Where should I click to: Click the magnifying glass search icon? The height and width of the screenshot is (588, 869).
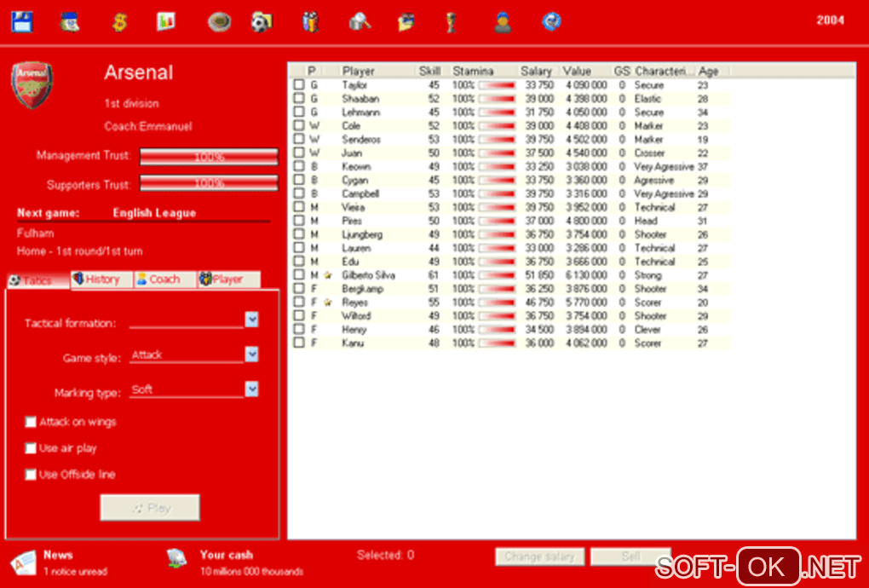click(x=360, y=22)
